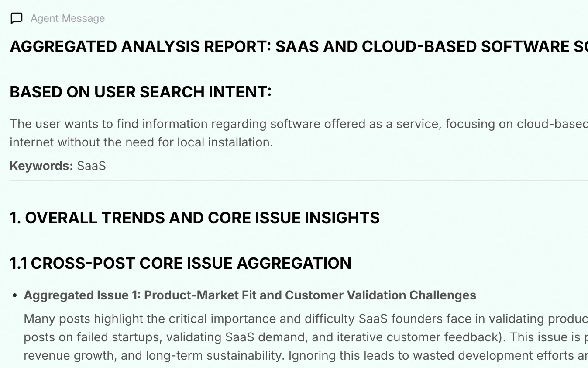Select the "Agent Message" label text
Screen dimensions: 588x368
68,18
